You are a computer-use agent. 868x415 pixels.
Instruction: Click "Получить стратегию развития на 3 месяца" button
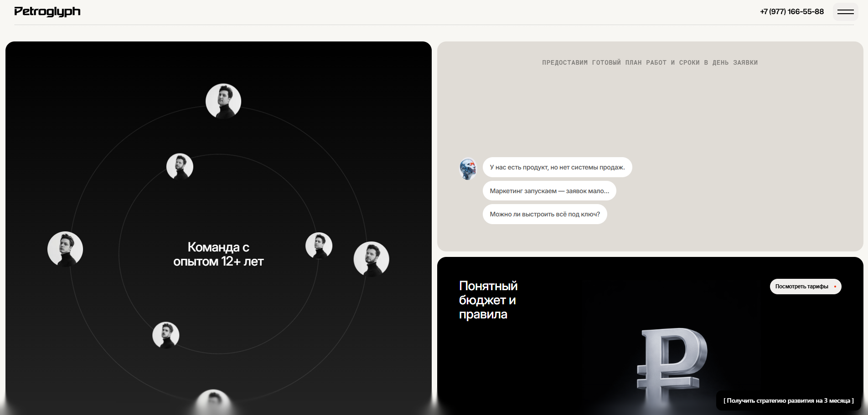click(x=789, y=401)
